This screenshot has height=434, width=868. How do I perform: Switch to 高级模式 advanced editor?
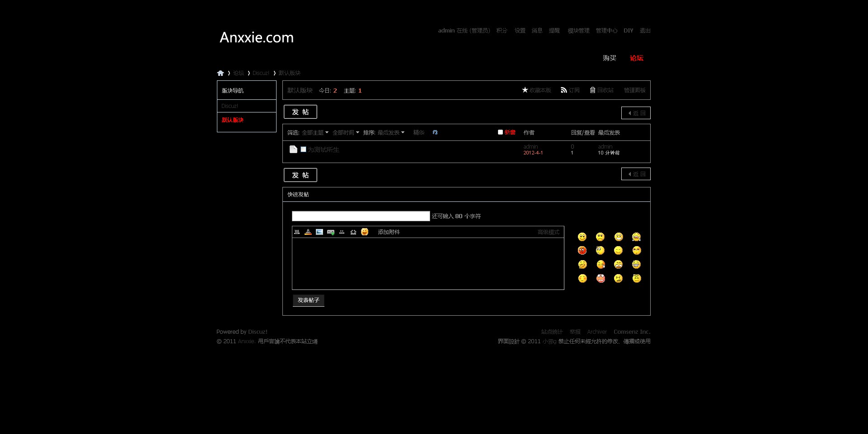549,232
